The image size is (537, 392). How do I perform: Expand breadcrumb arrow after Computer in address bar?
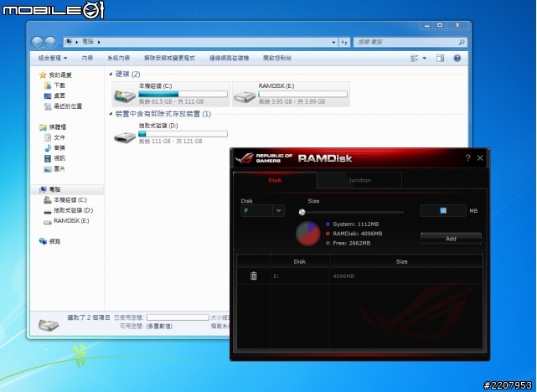click(x=99, y=42)
